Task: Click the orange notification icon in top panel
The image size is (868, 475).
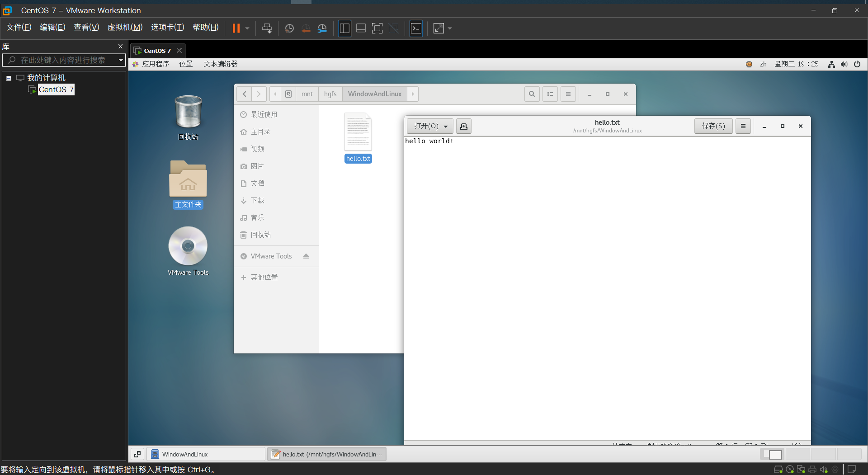Action: click(x=749, y=64)
